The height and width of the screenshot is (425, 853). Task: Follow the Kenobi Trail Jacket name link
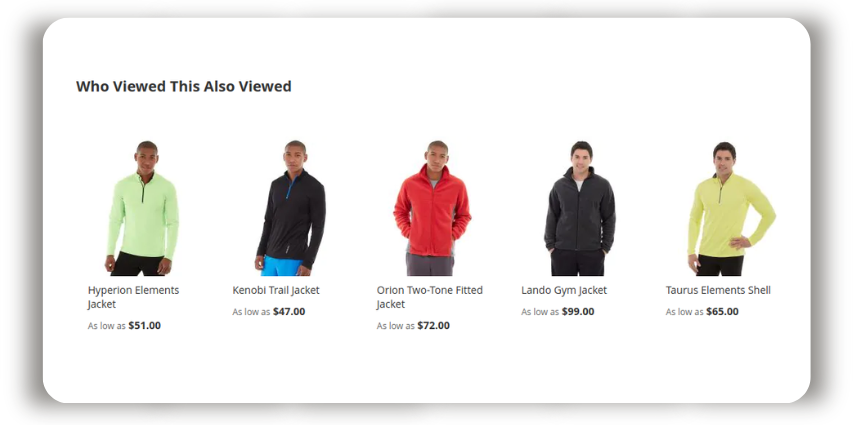click(x=276, y=290)
